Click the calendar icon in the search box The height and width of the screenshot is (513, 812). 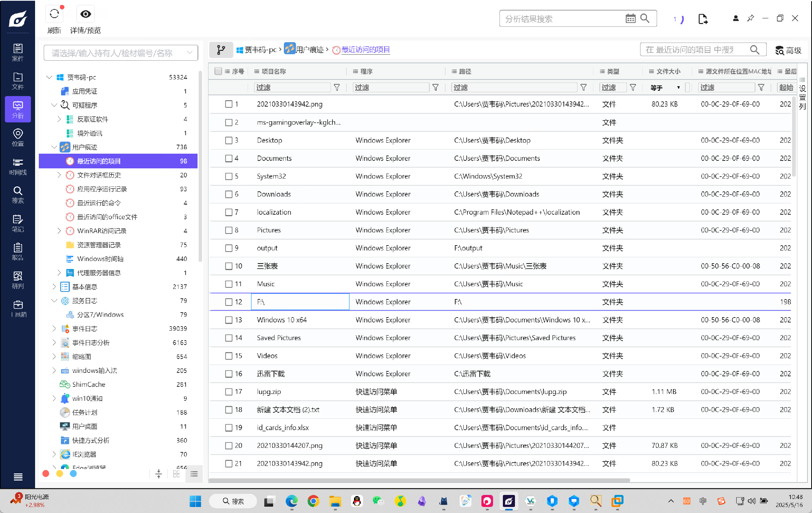click(630, 18)
